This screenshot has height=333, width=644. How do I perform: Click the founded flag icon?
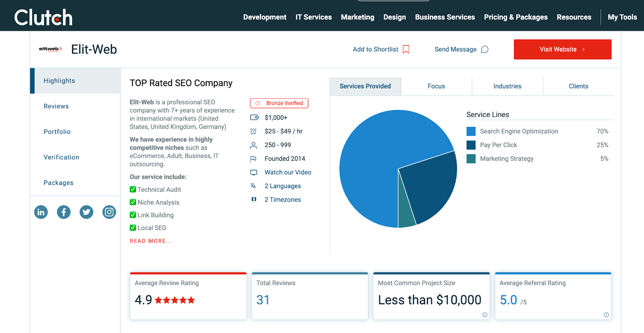coord(254,159)
